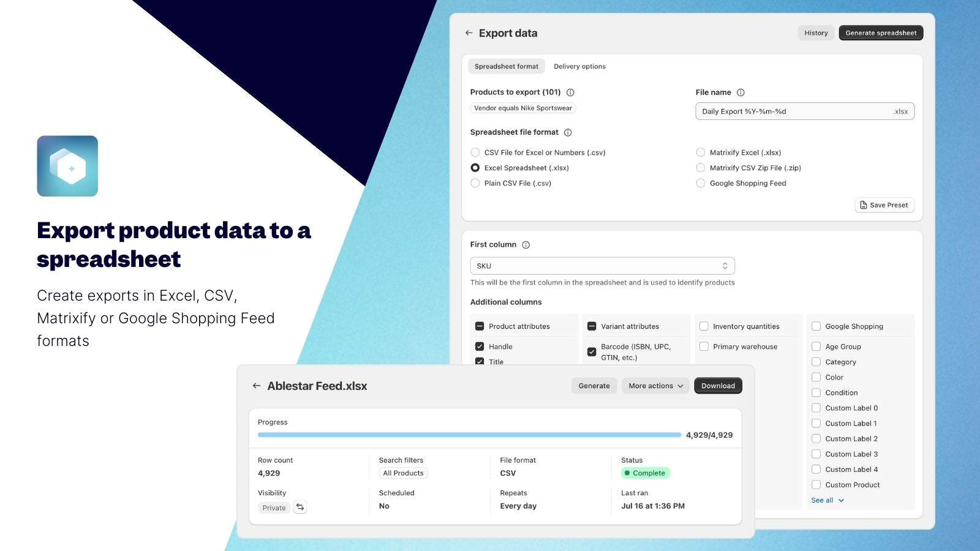Click the Save Preset button
This screenshot has height=551, width=980.
pyautogui.click(x=884, y=205)
